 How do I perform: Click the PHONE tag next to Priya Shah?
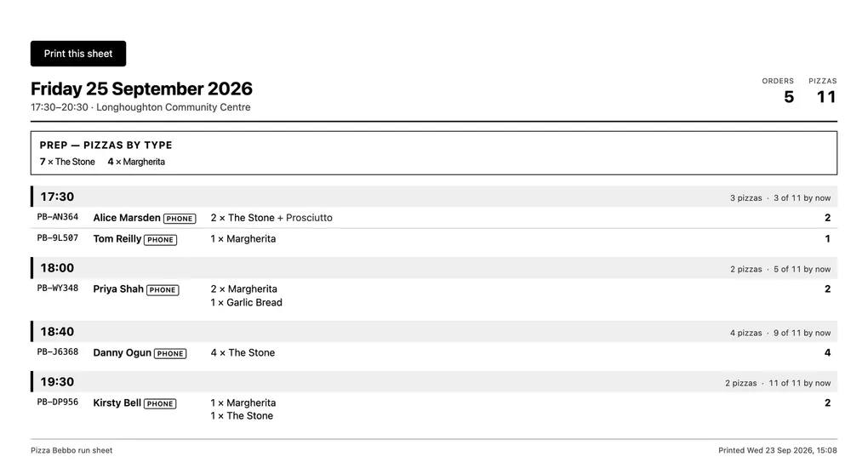point(163,289)
